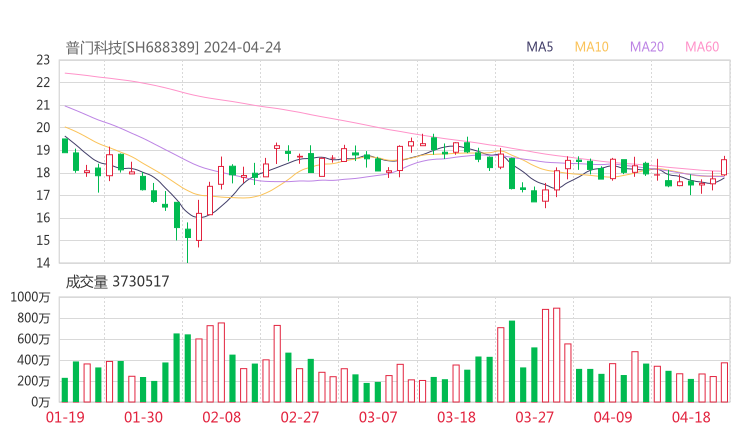Click the 200万 volume axis label
The height and width of the screenshot is (440, 740).
pyautogui.click(x=34, y=381)
